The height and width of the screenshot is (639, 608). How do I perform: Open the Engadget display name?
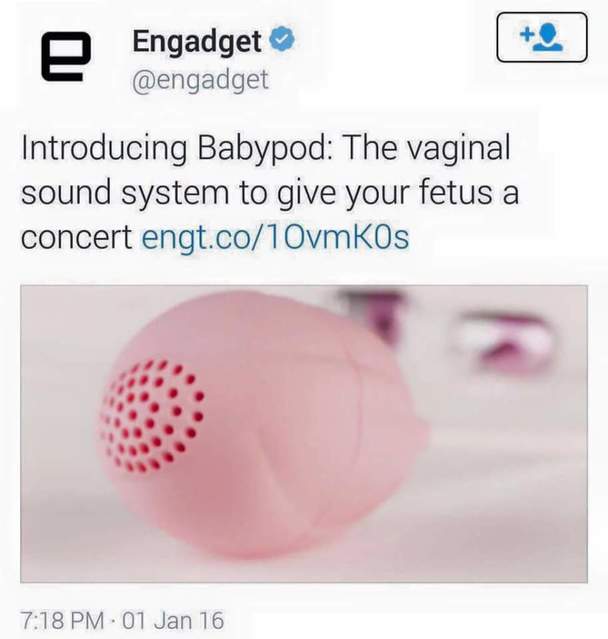(197, 41)
